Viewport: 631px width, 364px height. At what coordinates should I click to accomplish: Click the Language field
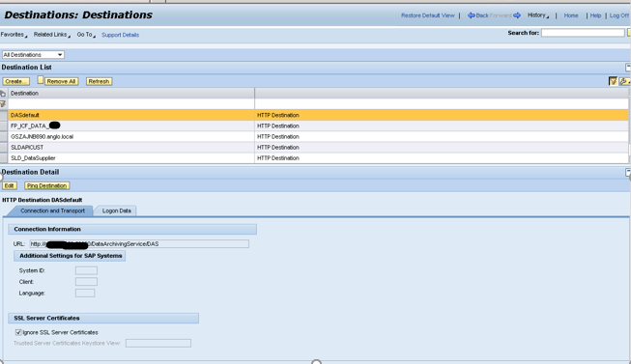pyautogui.click(x=85, y=293)
